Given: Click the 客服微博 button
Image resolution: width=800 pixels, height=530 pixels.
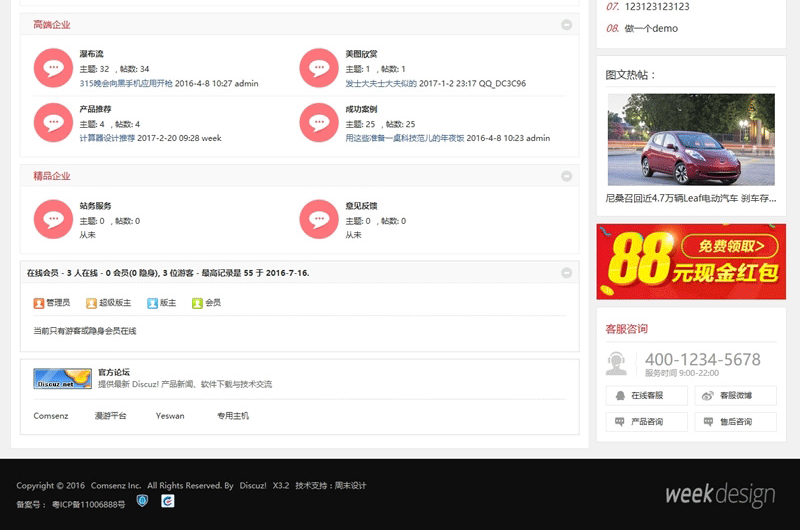Looking at the screenshot, I should (735, 395).
